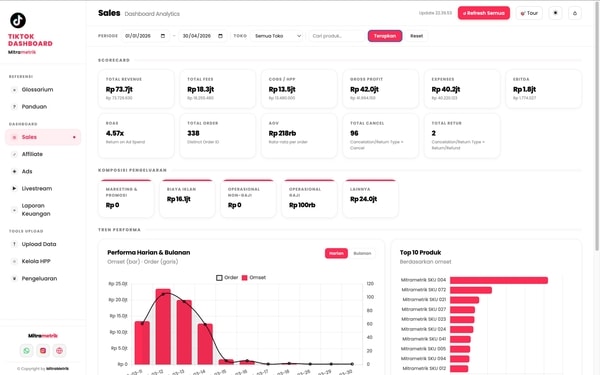
Task: Click the Mitrametrik SKU 004 bar
Action: point(499,280)
